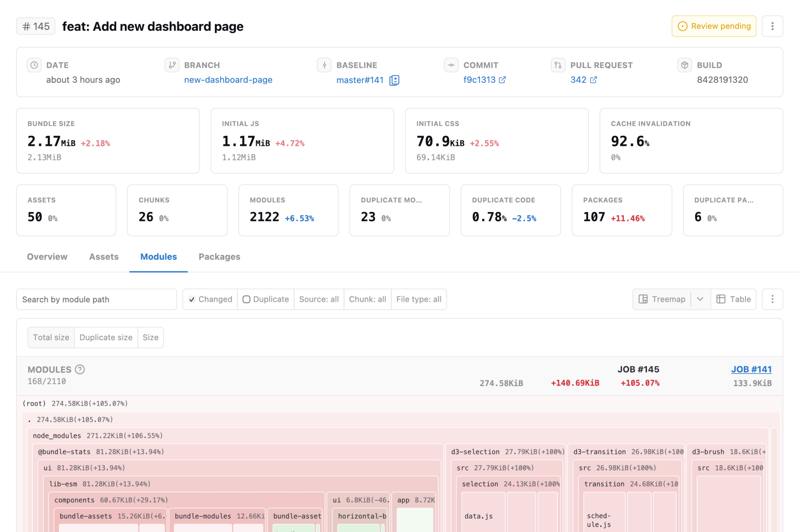Enable the Duplicate filter checkbox

tap(246, 299)
